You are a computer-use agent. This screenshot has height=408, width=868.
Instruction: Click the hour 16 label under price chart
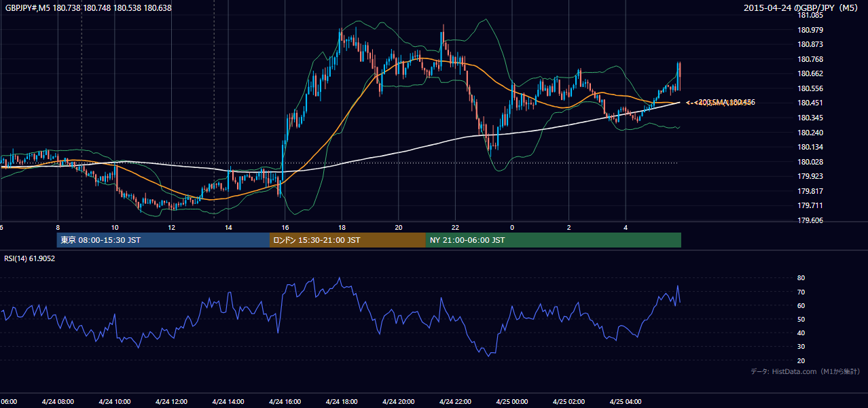(x=285, y=227)
